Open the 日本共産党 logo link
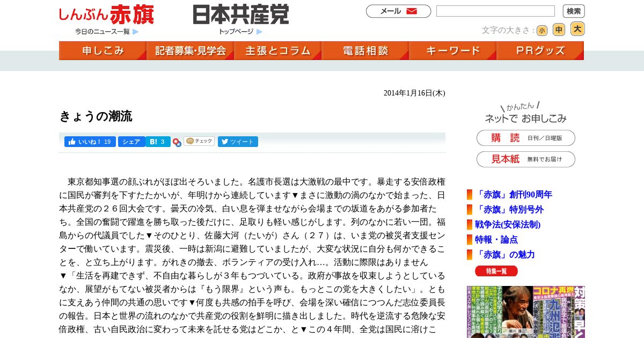This screenshot has width=644, height=338. click(241, 14)
